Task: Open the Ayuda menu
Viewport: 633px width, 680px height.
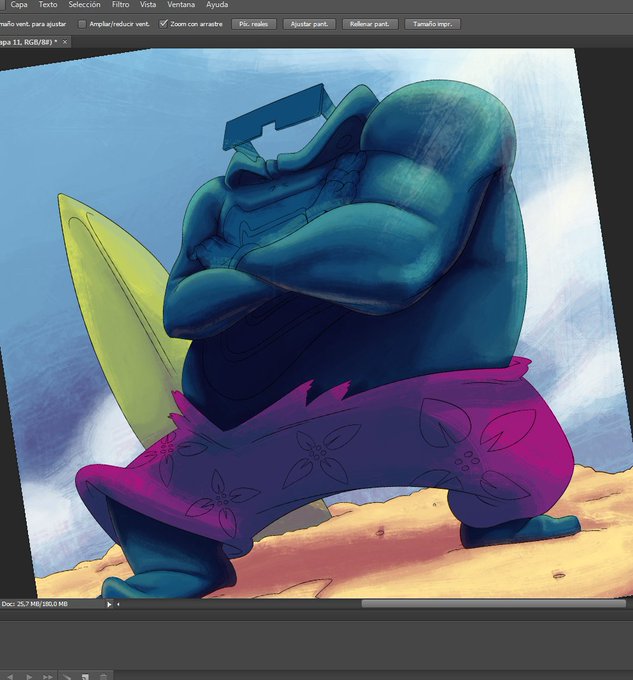Action: click(x=217, y=5)
